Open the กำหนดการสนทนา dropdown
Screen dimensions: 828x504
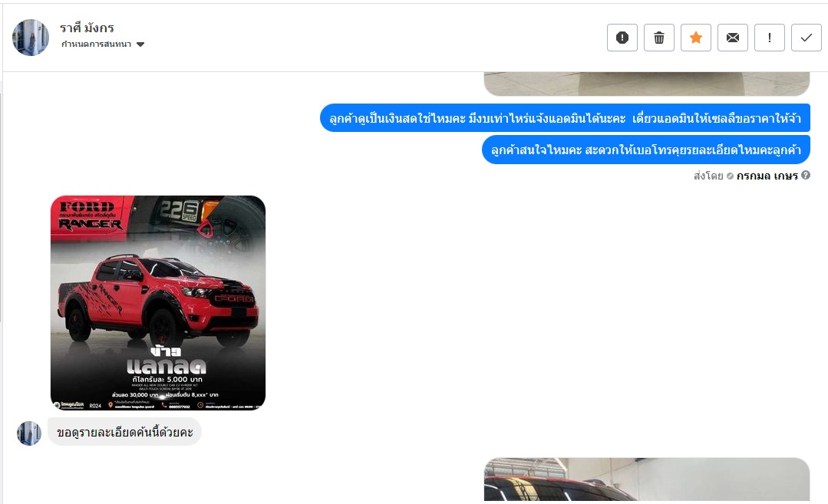point(103,44)
